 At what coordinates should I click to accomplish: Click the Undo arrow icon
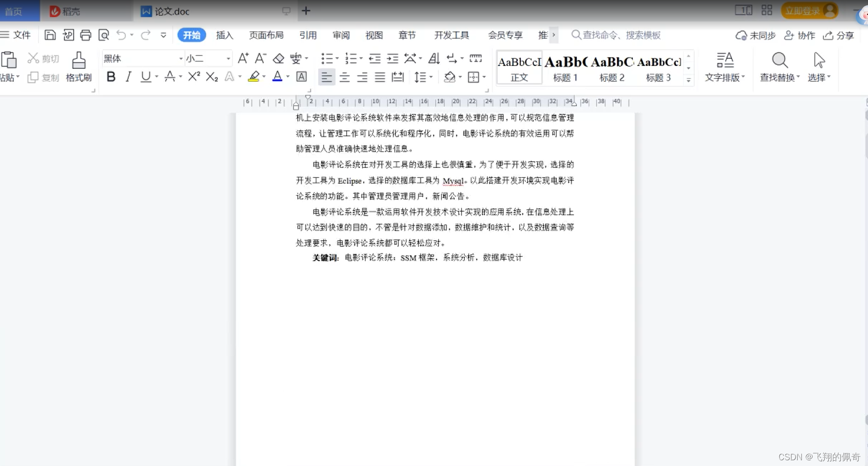121,35
